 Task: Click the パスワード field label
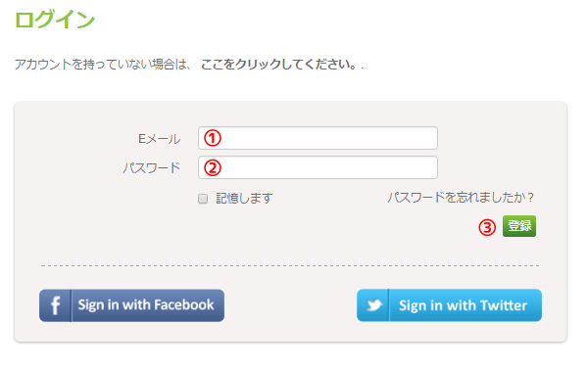point(152,167)
